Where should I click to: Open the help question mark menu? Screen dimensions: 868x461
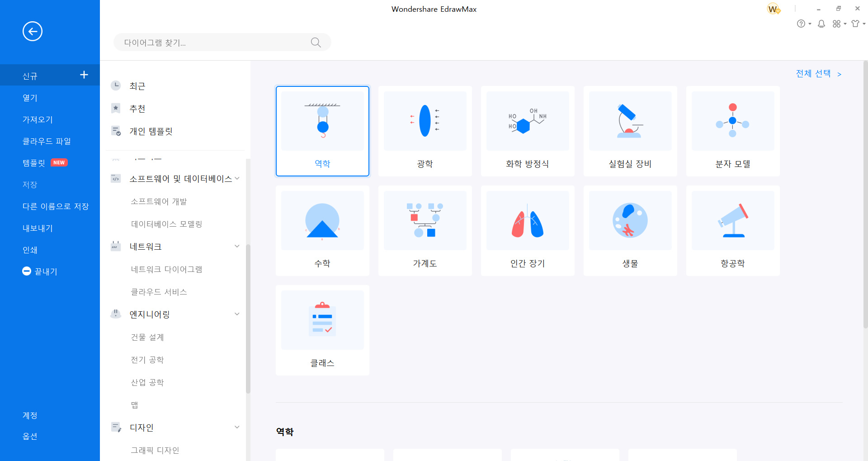802,24
